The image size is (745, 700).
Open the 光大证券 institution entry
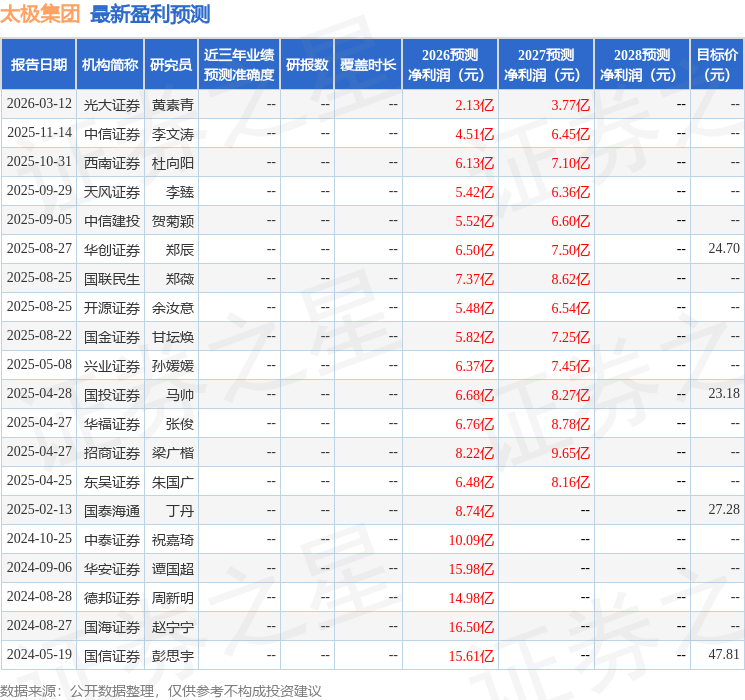tap(111, 104)
